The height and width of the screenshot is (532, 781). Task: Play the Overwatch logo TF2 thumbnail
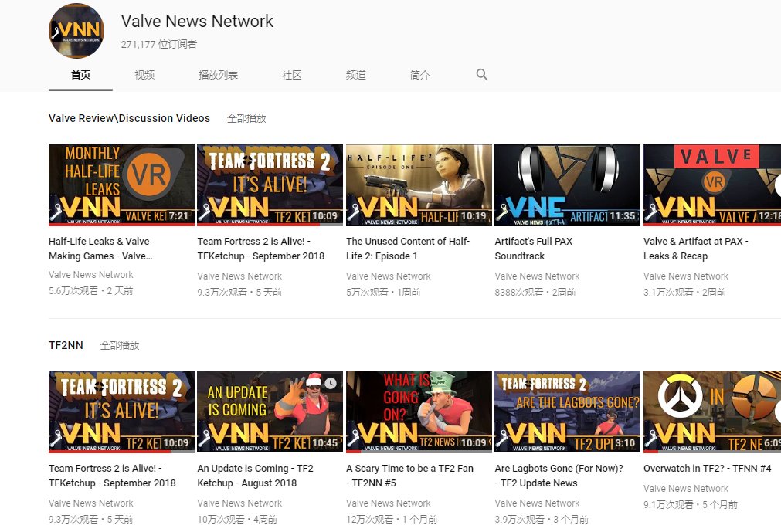click(x=712, y=412)
